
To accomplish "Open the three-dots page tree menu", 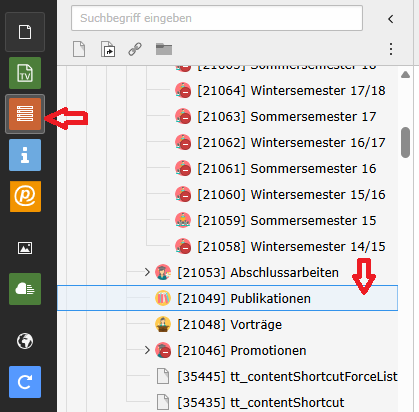I will (x=391, y=49).
